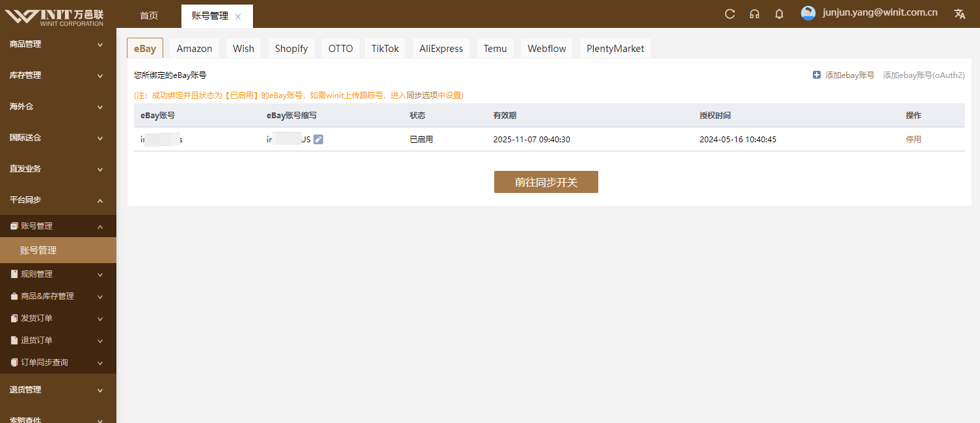Switch to Wish platform tab
Viewport: 980px width, 423px height.
[x=244, y=49]
